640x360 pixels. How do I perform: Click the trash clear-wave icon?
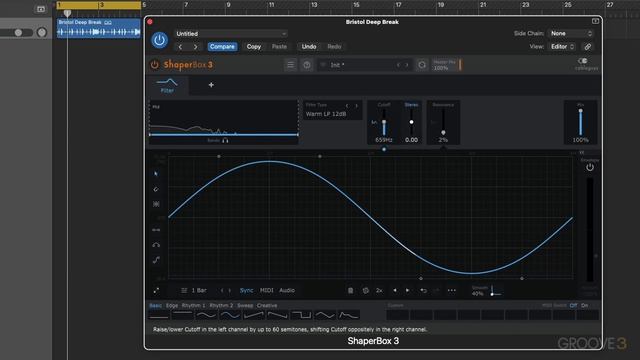(x=350, y=291)
